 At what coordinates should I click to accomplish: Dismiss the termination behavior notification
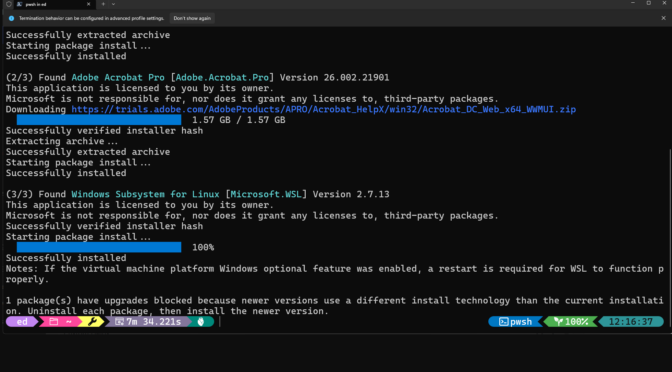[x=663, y=18]
